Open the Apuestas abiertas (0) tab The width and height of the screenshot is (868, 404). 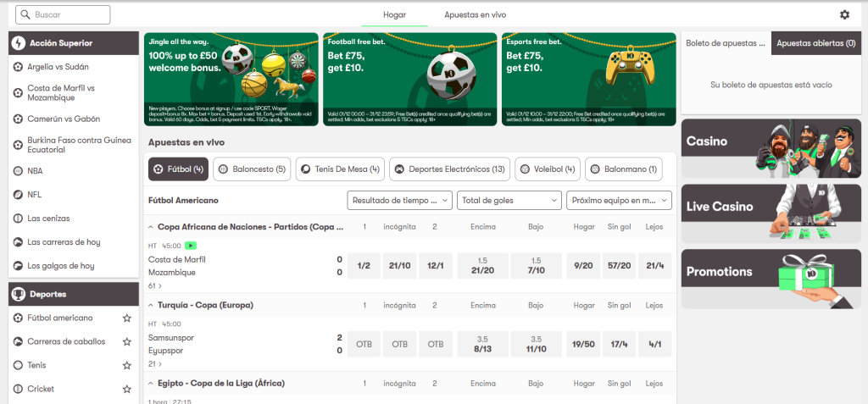816,43
